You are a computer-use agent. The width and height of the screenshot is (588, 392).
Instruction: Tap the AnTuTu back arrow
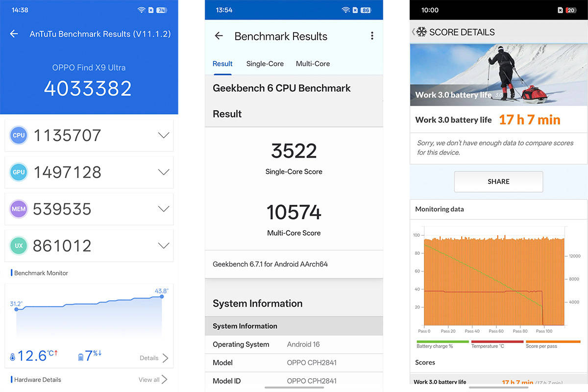point(14,34)
